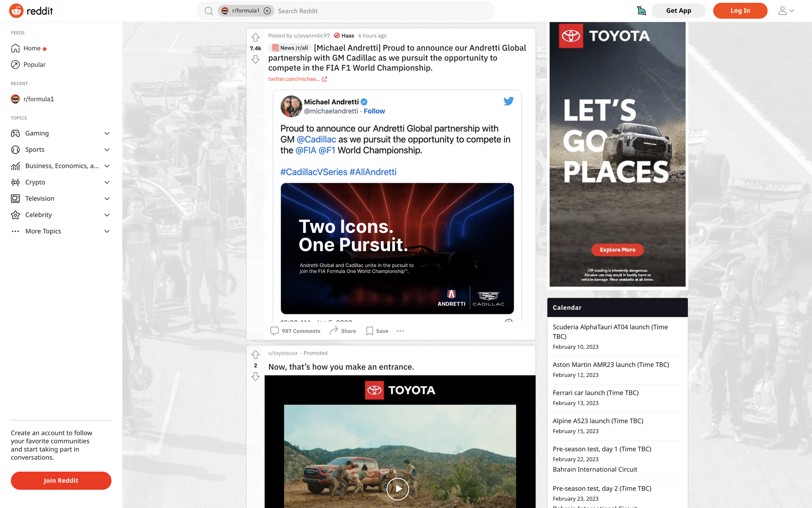This screenshot has height=508, width=812.
Task: Focus the Search Reddit field
Action: click(383, 11)
